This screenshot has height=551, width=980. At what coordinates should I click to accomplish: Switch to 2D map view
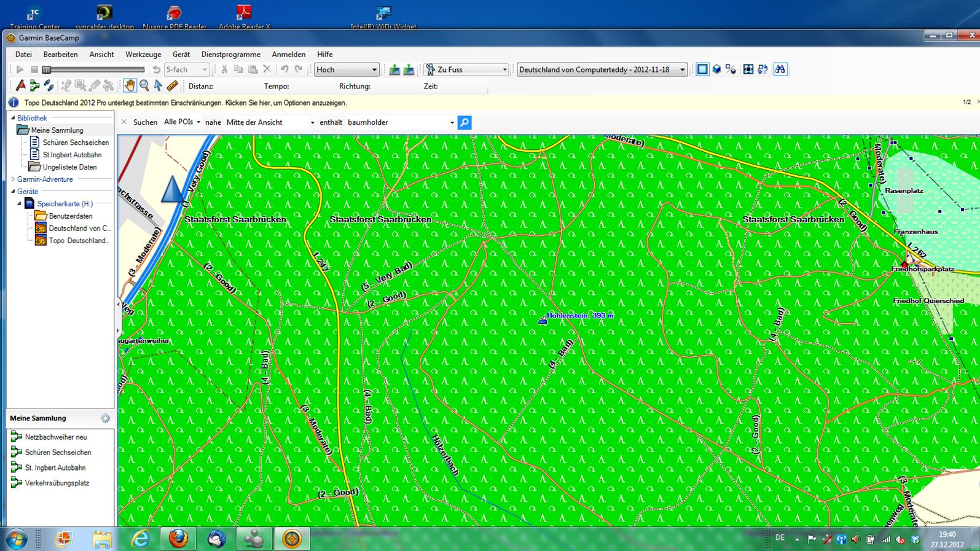[x=702, y=69]
